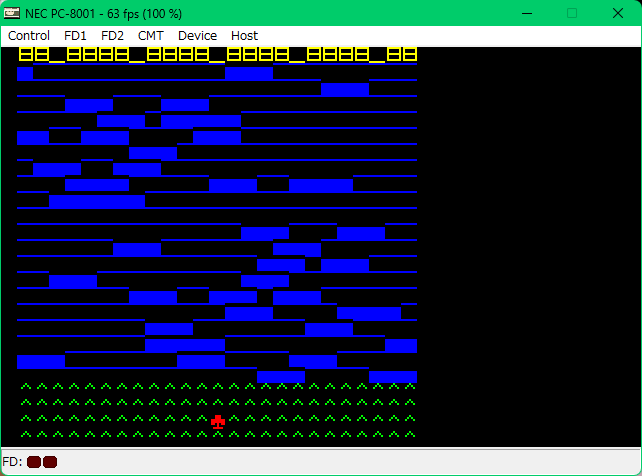Click the yellow digit display at top
The image size is (642, 476).
218,54
